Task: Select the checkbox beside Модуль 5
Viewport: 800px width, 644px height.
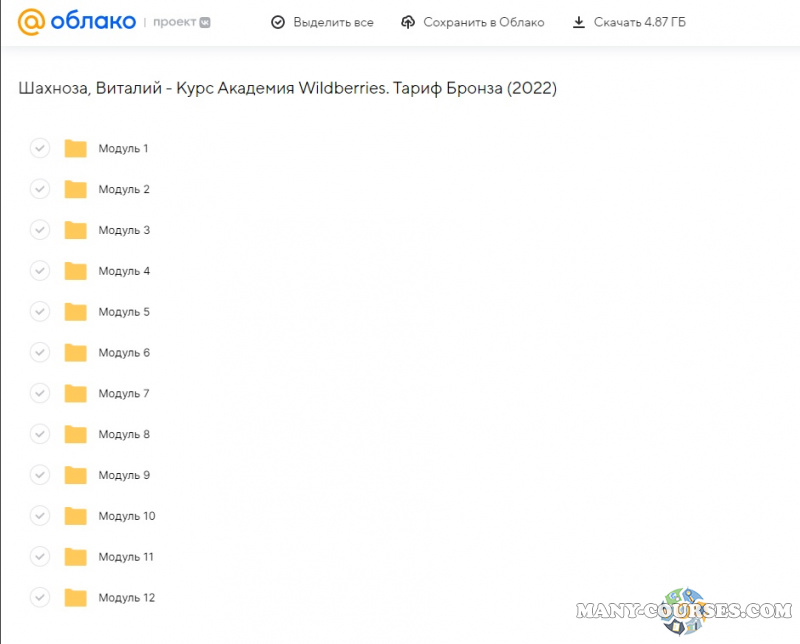Action: pyautogui.click(x=40, y=312)
